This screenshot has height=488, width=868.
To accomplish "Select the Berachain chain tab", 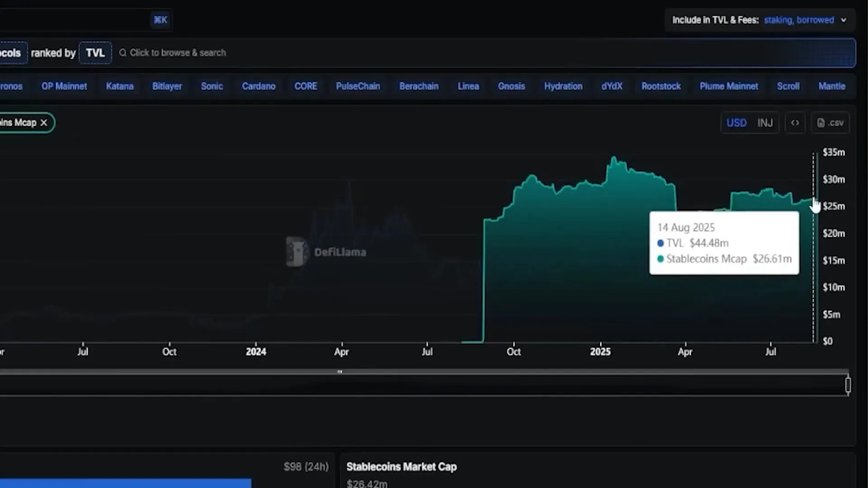I will [419, 86].
